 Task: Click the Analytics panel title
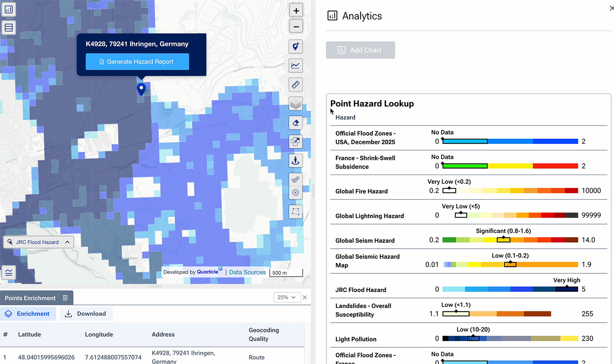pos(362,16)
